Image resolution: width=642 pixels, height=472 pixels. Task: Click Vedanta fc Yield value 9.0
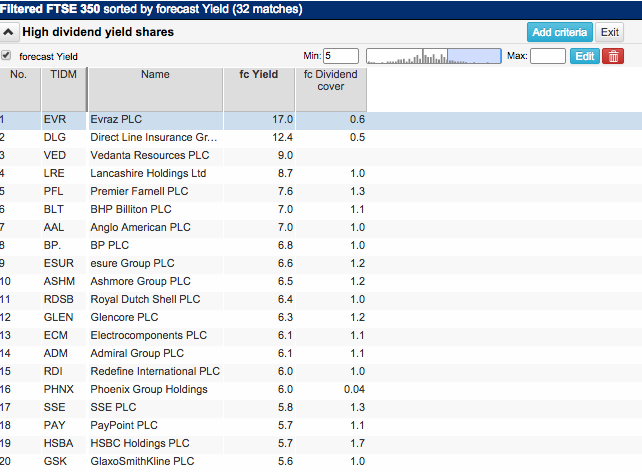pyautogui.click(x=285, y=156)
